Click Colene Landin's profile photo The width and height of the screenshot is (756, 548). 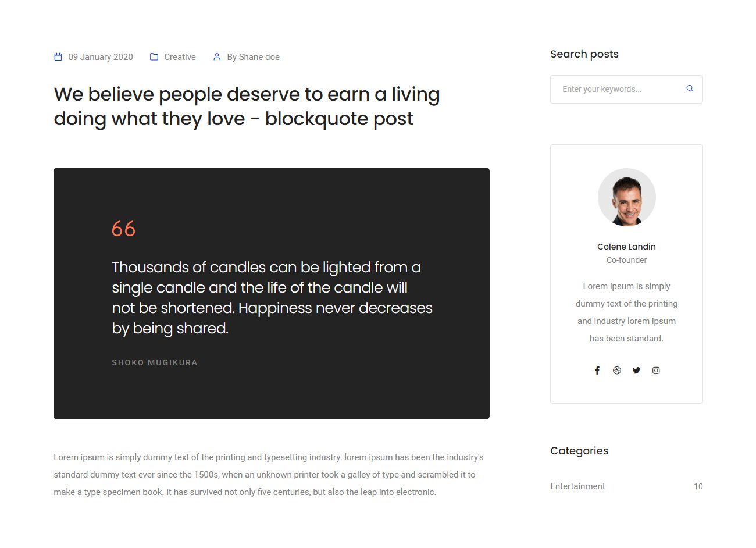[627, 197]
